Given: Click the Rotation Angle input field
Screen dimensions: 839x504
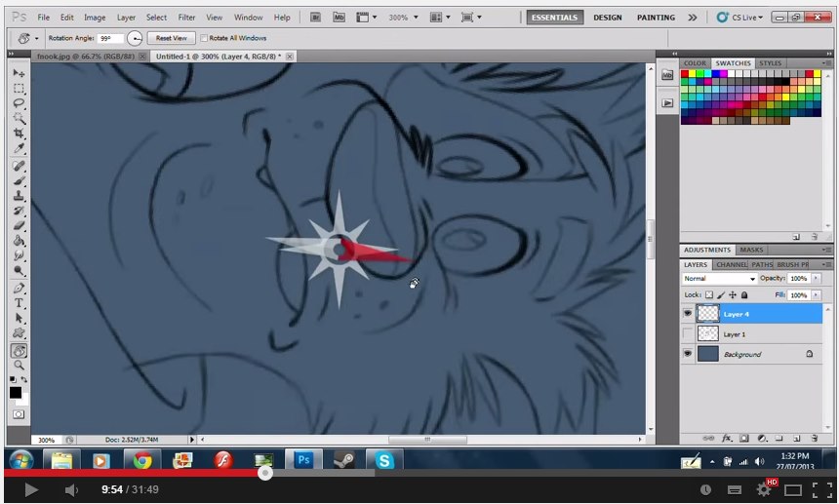Looking at the screenshot, I should tap(111, 38).
